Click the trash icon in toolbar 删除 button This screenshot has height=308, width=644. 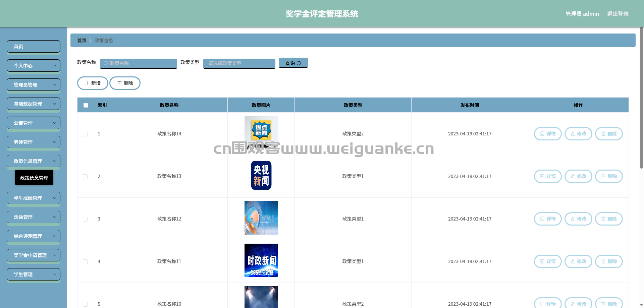pyautogui.click(x=119, y=83)
